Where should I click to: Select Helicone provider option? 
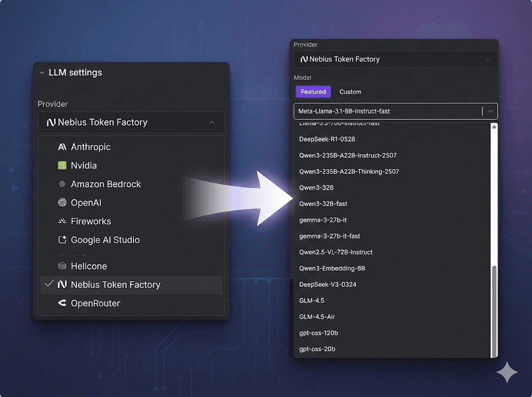click(131, 266)
